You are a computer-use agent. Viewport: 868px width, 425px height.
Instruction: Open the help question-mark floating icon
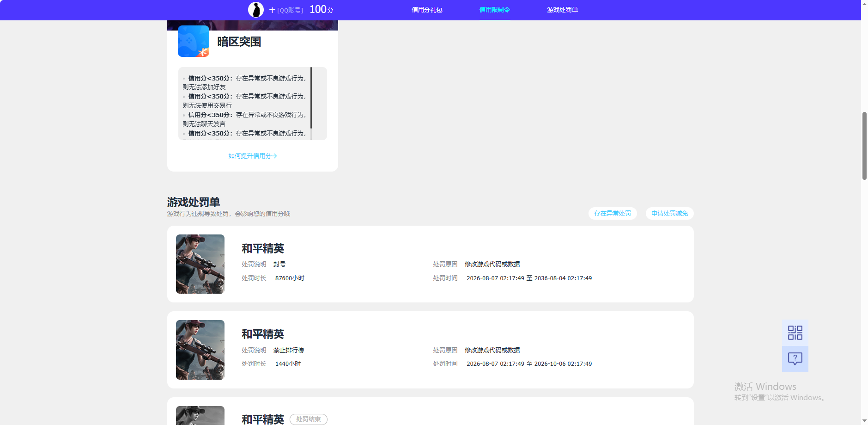click(795, 359)
